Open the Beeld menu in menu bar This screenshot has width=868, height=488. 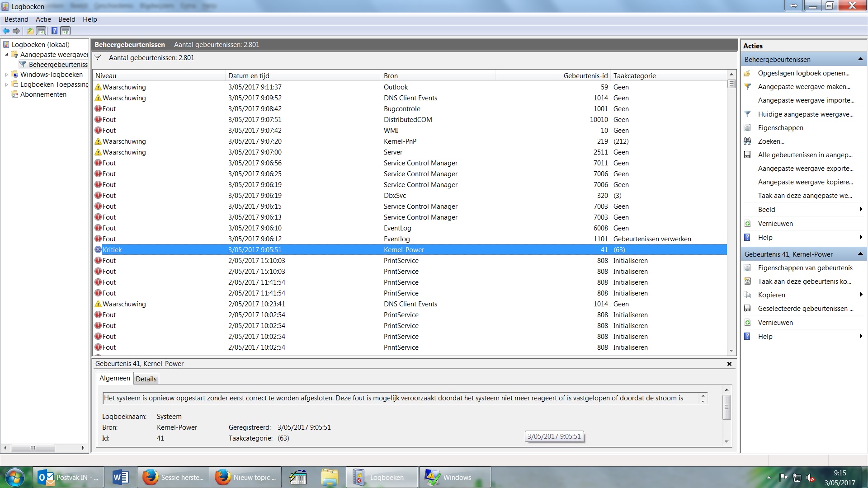(x=67, y=19)
